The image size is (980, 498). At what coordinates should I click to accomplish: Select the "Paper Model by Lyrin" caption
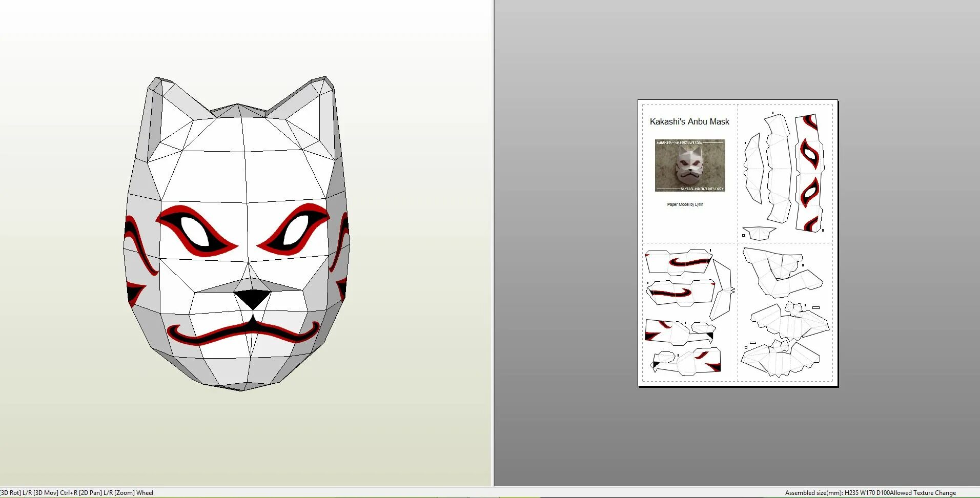tap(685, 204)
